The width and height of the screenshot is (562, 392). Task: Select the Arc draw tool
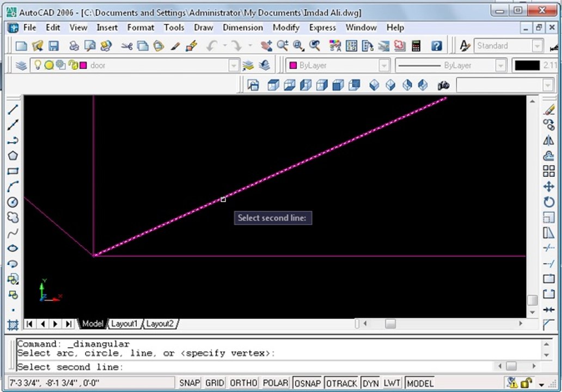click(13, 186)
